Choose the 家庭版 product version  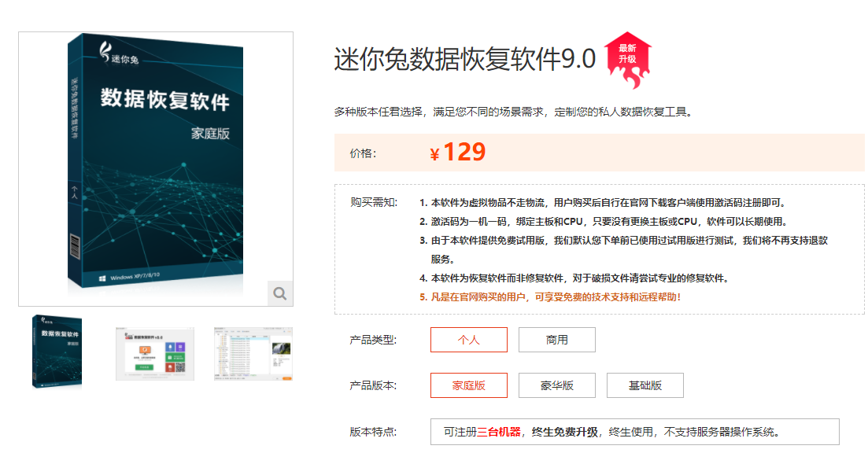point(469,385)
